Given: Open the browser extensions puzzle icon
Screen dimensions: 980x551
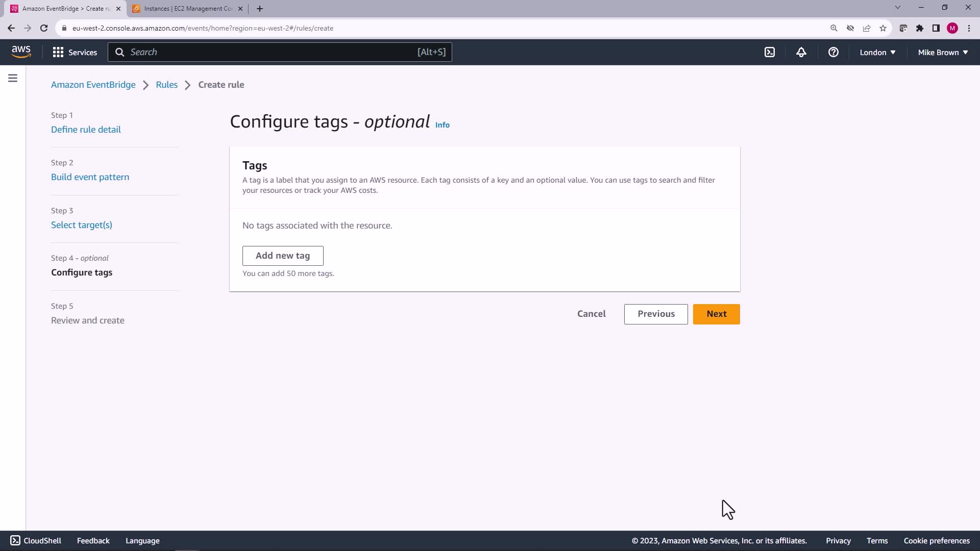Looking at the screenshot, I should pos(919,28).
